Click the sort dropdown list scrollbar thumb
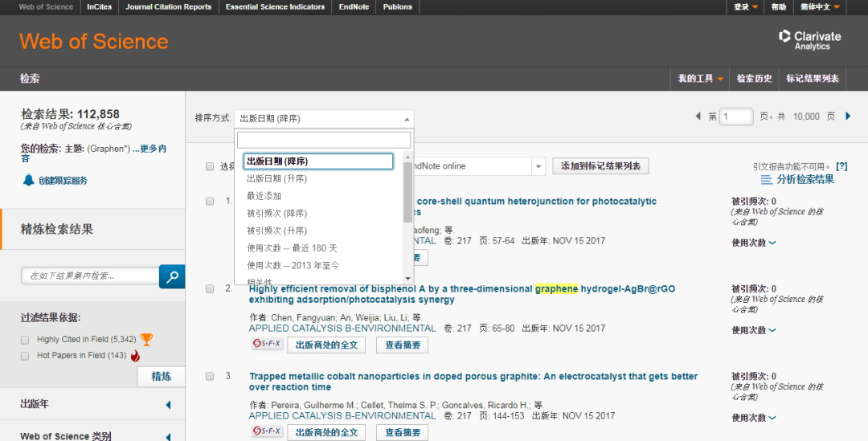The width and height of the screenshot is (868, 441). pyautogui.click(x=408, y=192)
